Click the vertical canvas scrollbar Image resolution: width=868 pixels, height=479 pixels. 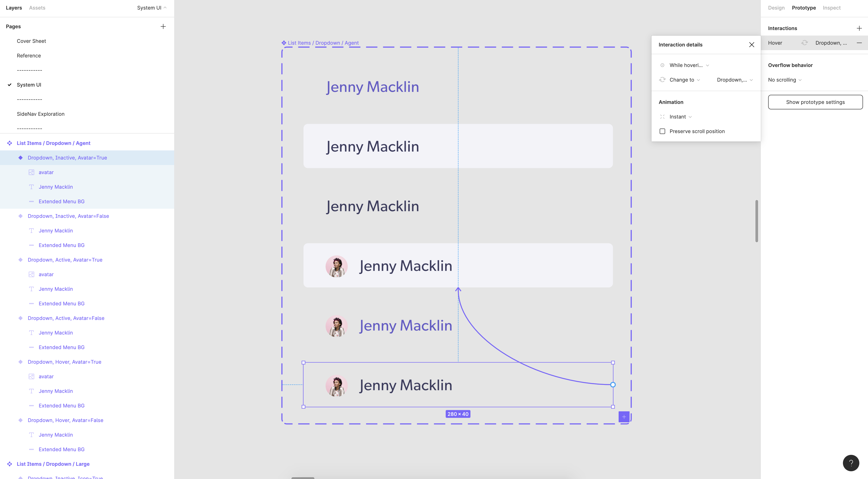(757, 221)
